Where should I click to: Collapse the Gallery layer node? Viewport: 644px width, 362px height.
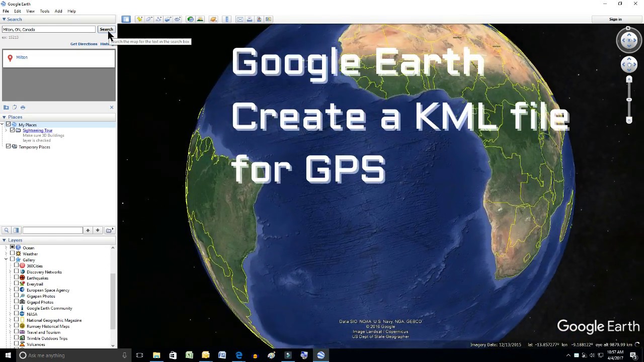pyautogui.click(x=6, y=260)
